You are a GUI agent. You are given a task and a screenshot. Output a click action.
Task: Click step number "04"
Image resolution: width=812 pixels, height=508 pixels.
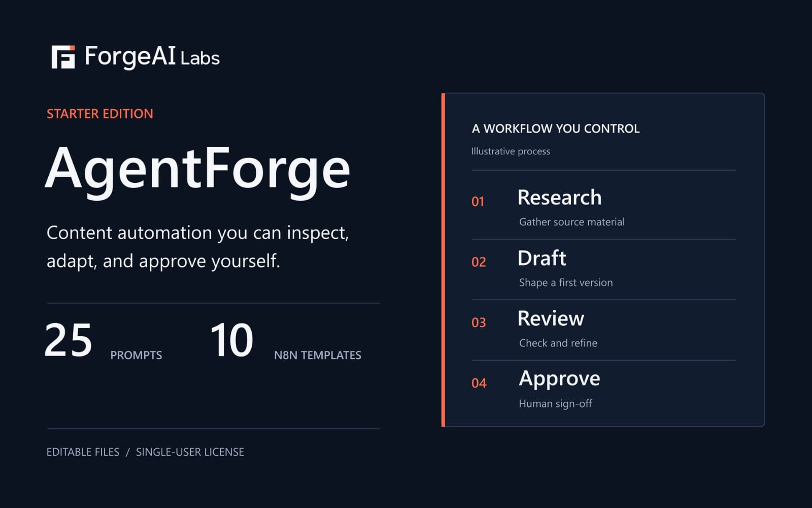point(479,383)
